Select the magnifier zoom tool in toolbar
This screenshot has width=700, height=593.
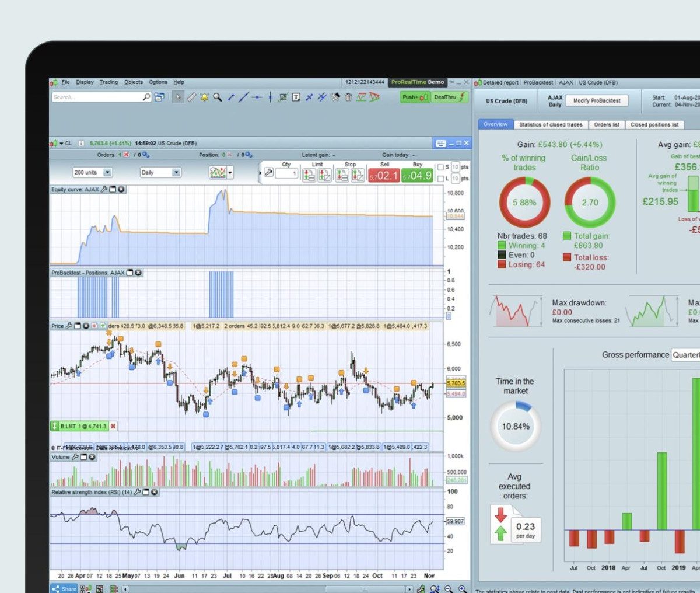point(218,97)
